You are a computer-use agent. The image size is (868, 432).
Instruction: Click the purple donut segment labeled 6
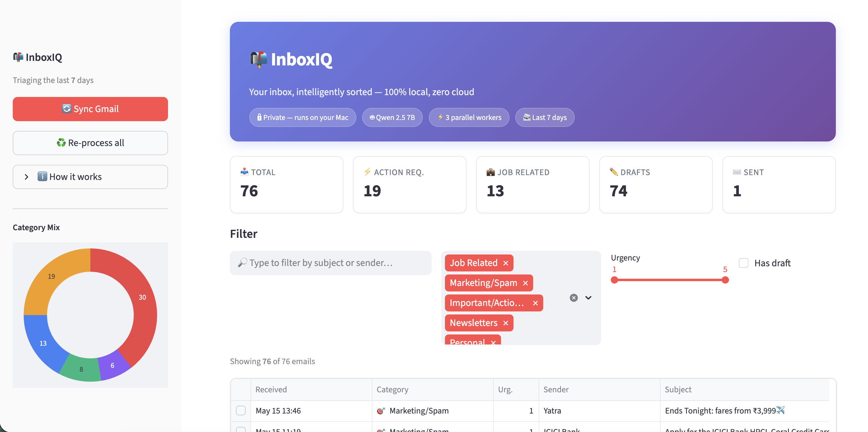pyautogui.click(x=113, y=365)
